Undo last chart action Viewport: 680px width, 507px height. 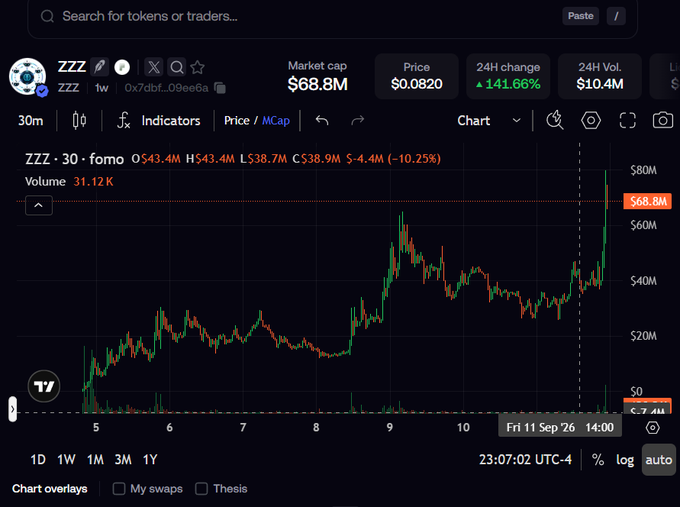point(322,120)
